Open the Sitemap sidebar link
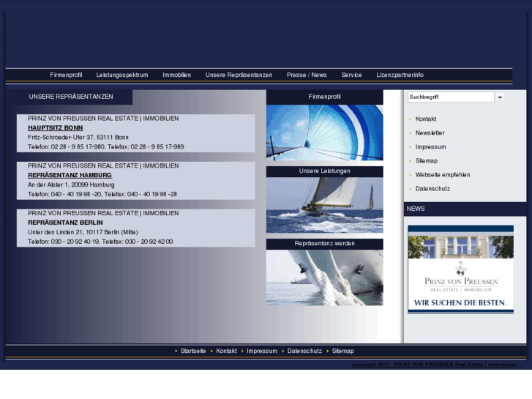Screen dimensions: 532x399 point(427,160)
